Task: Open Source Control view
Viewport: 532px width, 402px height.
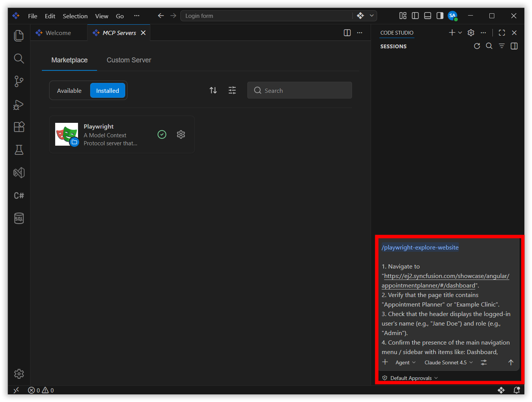Action: click(19, 81)
